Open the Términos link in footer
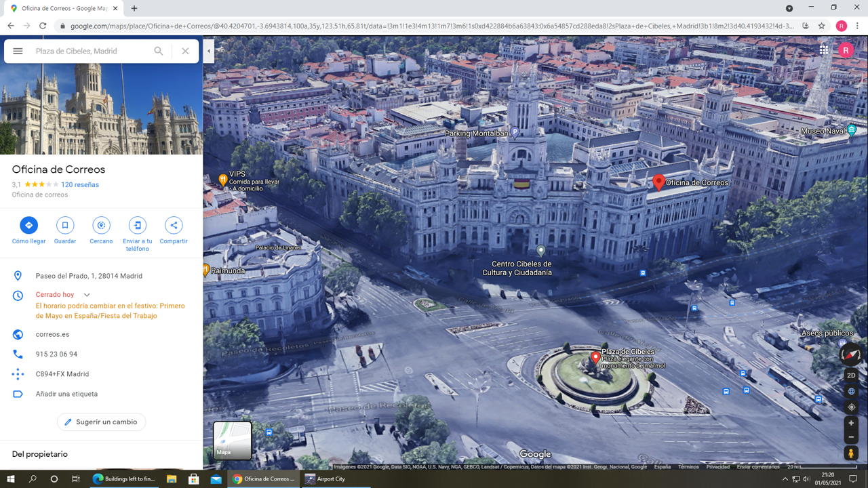868x488 pixels. pos(688,467)
